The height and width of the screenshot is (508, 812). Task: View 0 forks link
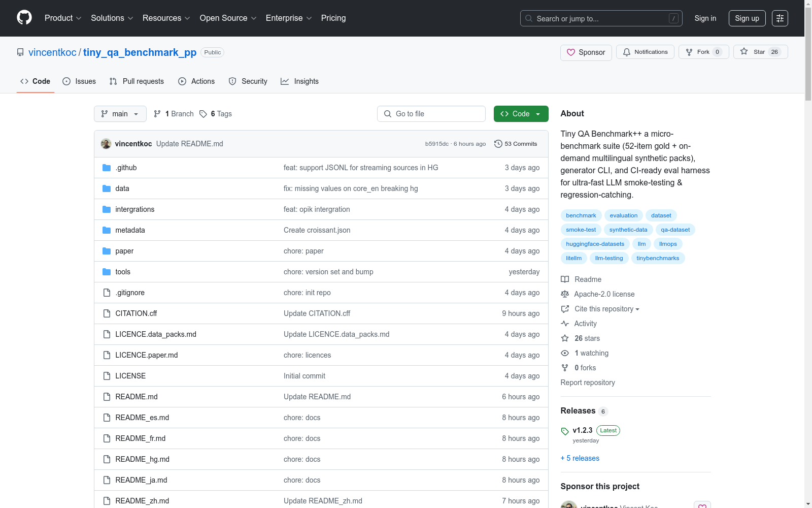(579, 368)
